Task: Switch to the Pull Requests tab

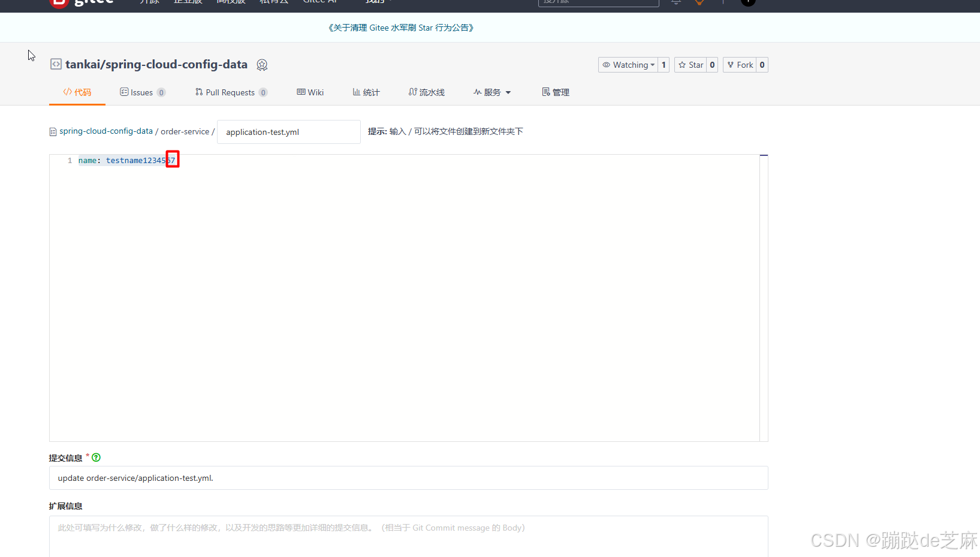Action: coord(231,92)
